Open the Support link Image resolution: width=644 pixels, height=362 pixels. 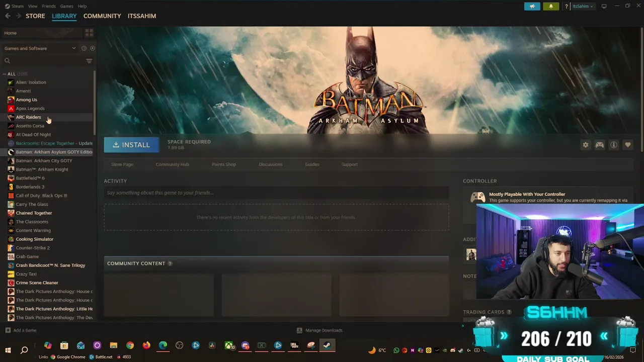350,164
